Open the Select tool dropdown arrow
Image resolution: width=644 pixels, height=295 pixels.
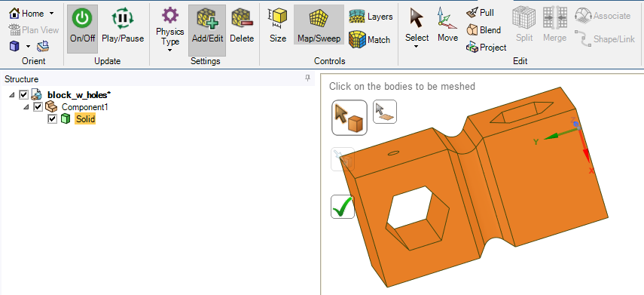coord(417,47)
